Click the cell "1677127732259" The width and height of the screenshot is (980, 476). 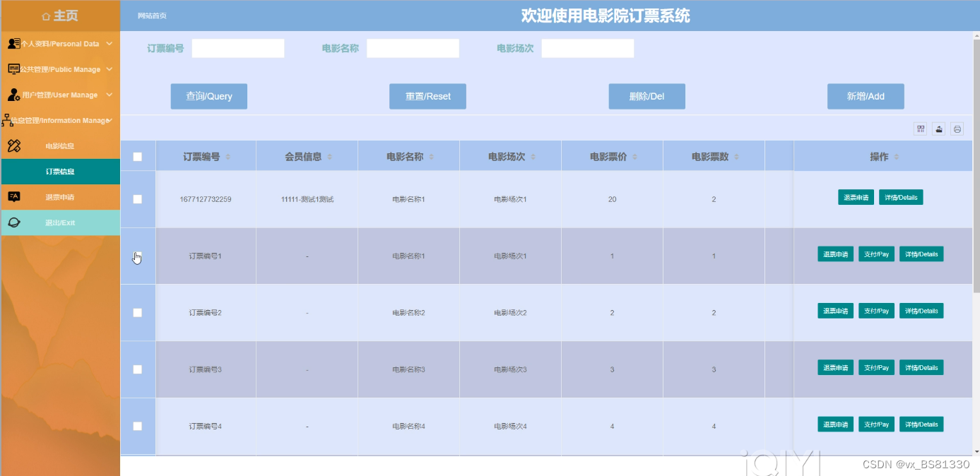[206, 199]
